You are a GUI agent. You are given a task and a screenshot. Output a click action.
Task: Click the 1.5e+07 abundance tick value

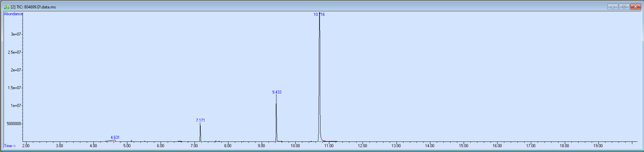point(15,88)
